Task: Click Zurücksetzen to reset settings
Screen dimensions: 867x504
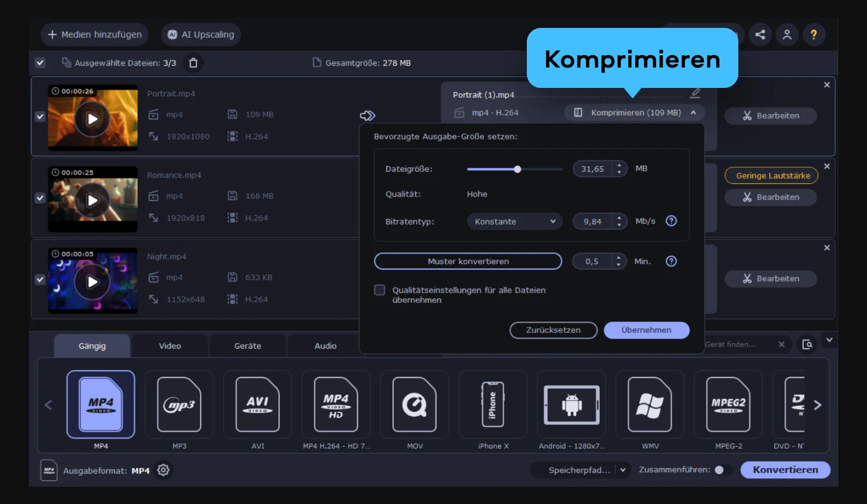Action: (x=553, y=330)
